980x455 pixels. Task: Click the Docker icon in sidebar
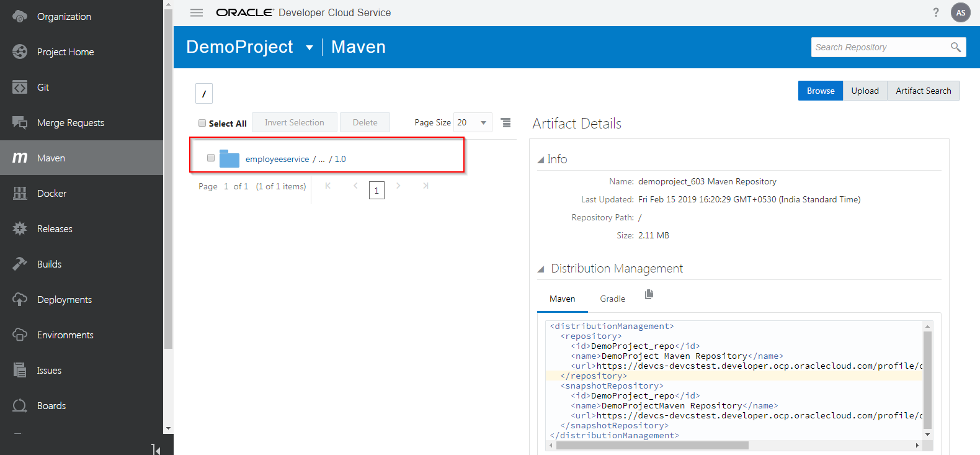point(20,194)
